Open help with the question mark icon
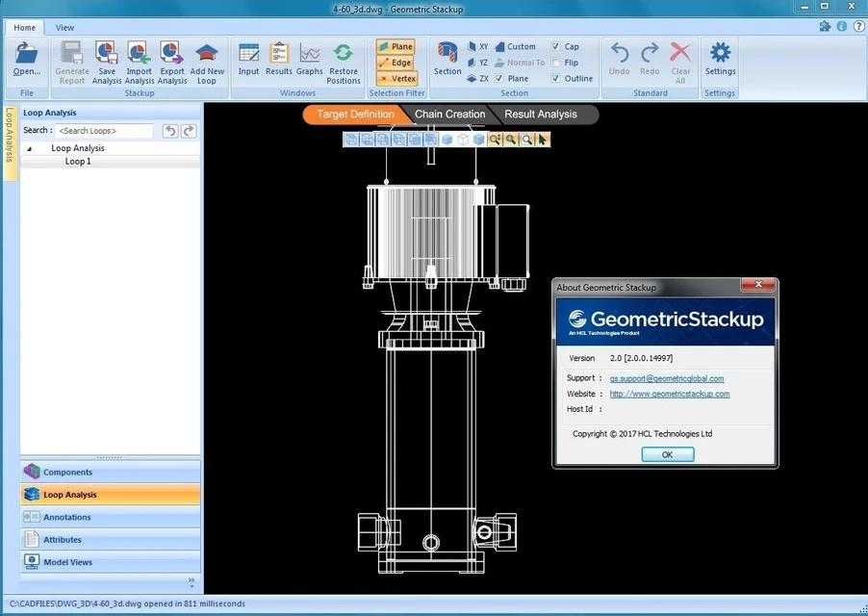868x616 pixels. coord(858,26)
